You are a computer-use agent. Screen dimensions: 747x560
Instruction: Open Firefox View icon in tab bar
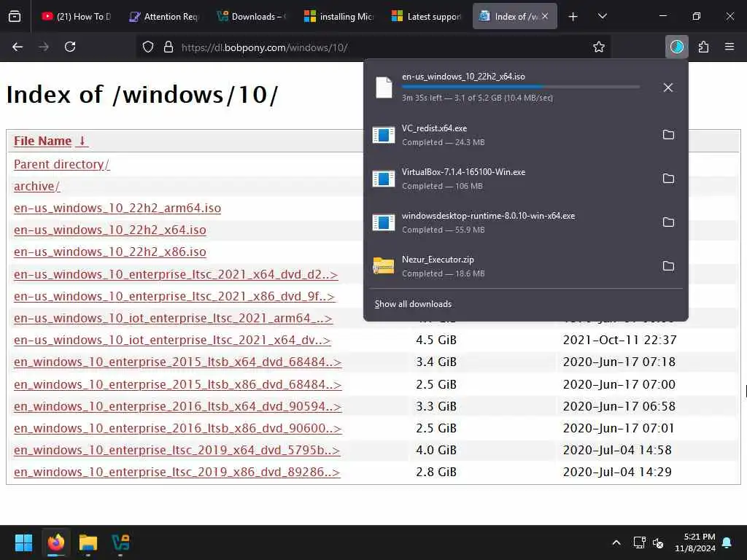pos(15,17)
